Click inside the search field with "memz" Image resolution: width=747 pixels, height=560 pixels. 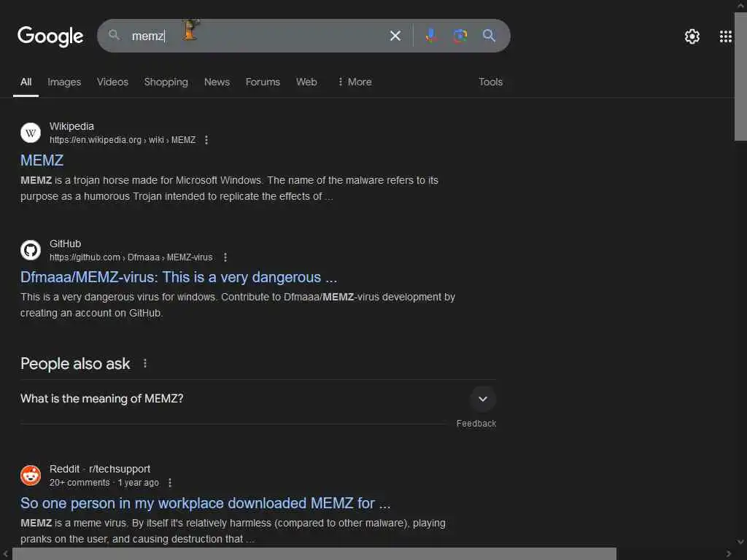click(x=258, y=36)
